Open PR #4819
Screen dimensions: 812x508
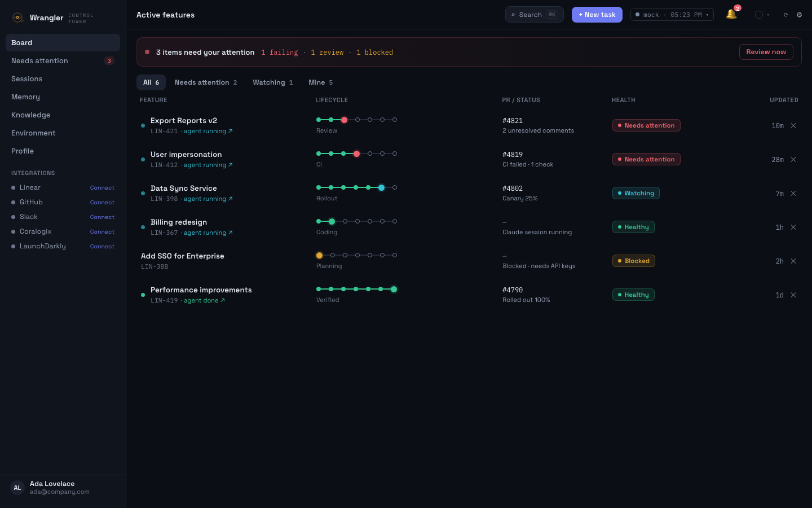pyautogui.click(x=513, y=155)
